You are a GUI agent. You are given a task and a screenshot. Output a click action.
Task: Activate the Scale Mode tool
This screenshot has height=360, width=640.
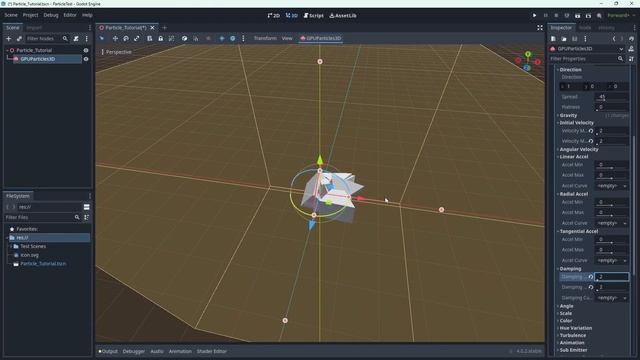(x=137, y=38)
